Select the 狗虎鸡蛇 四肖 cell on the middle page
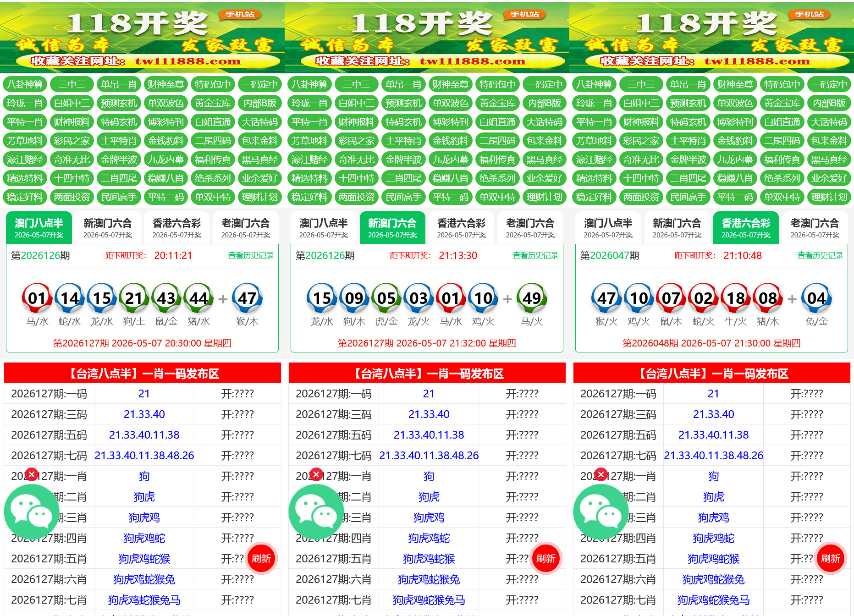This screenshot has height=616, width=854. point(429,538)
